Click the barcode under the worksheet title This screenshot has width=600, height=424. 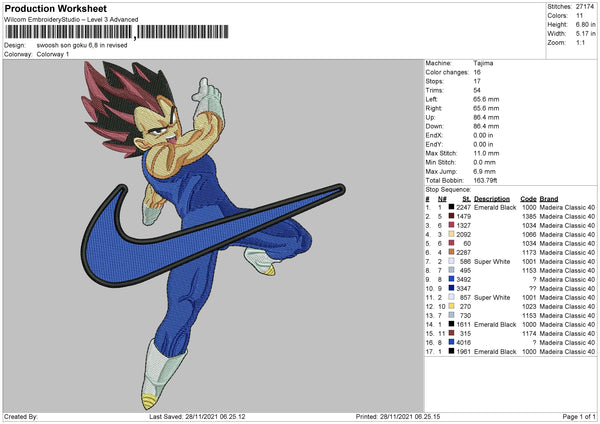tap(117, 32)
